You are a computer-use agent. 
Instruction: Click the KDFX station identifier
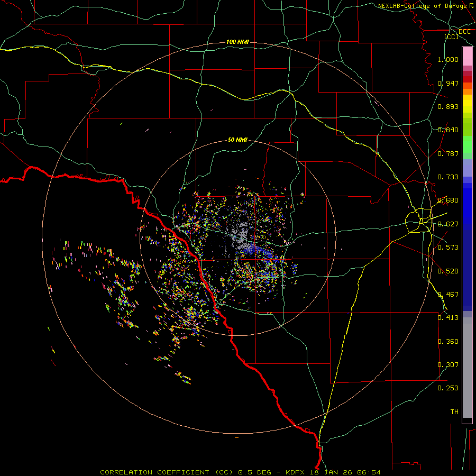pos(296,472)
